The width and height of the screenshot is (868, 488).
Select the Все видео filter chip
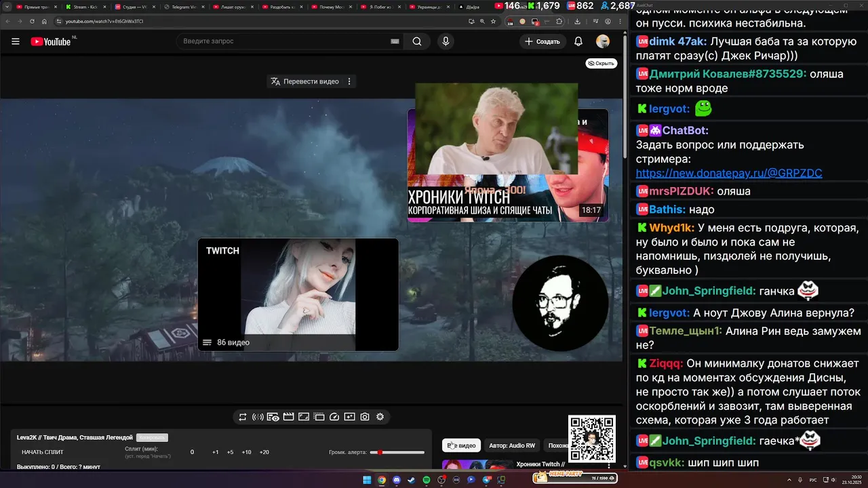click(x=461, y=445)
